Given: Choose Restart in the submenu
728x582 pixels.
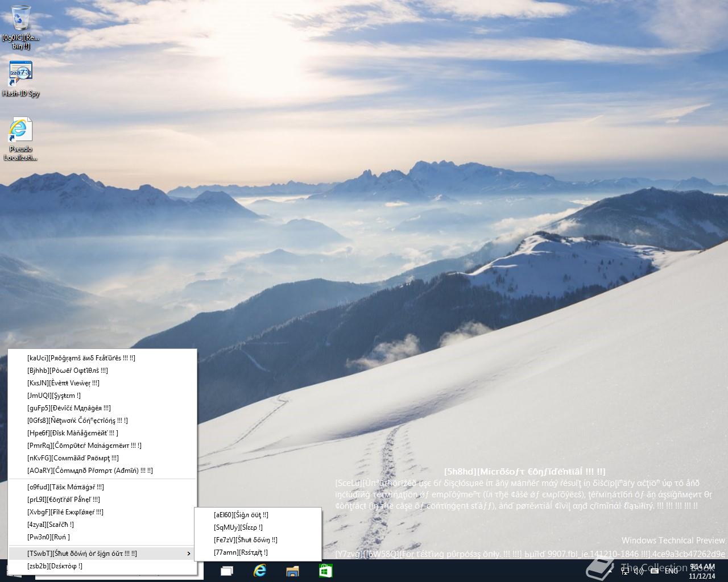Looking at the screenshot, I should click(x=258, y=552).
